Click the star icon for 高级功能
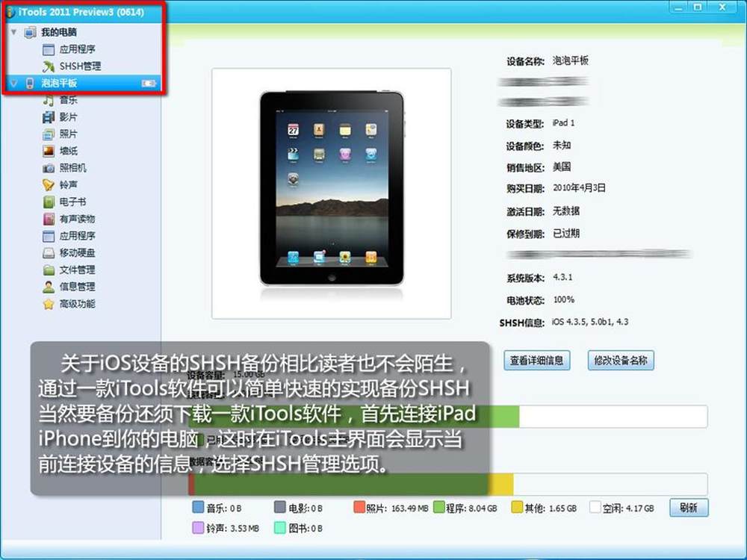Image resolution: width=747 pixels, height=560 pixels. click(x=49, y=304)
